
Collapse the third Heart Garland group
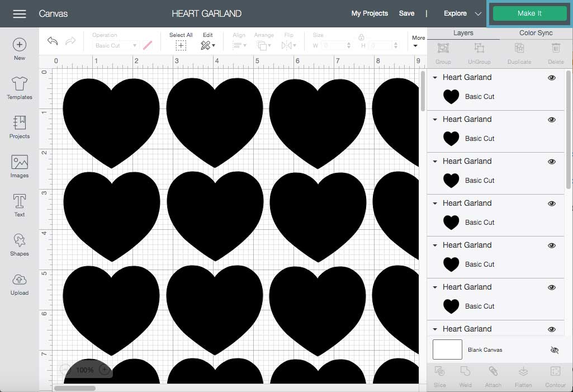[435, 161]
